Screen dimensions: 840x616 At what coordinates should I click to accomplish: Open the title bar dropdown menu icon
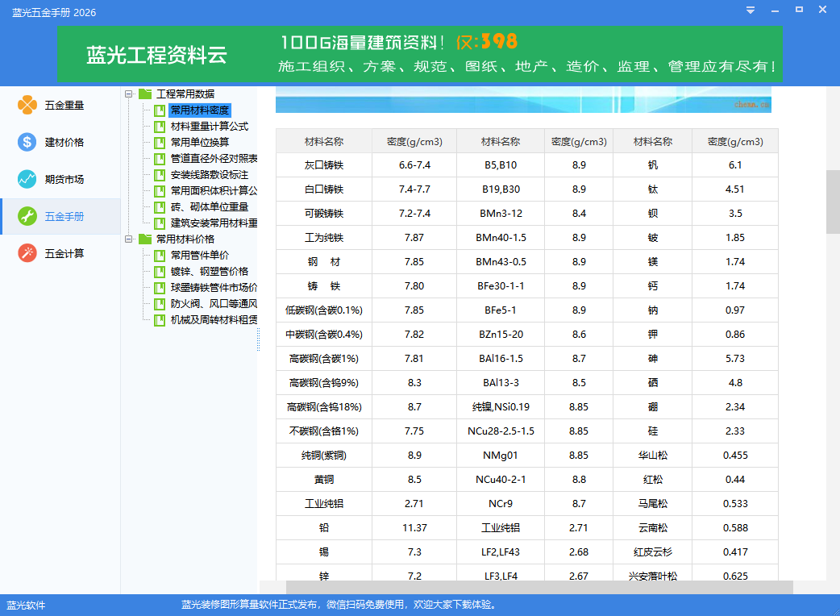[x=751, y=10]
